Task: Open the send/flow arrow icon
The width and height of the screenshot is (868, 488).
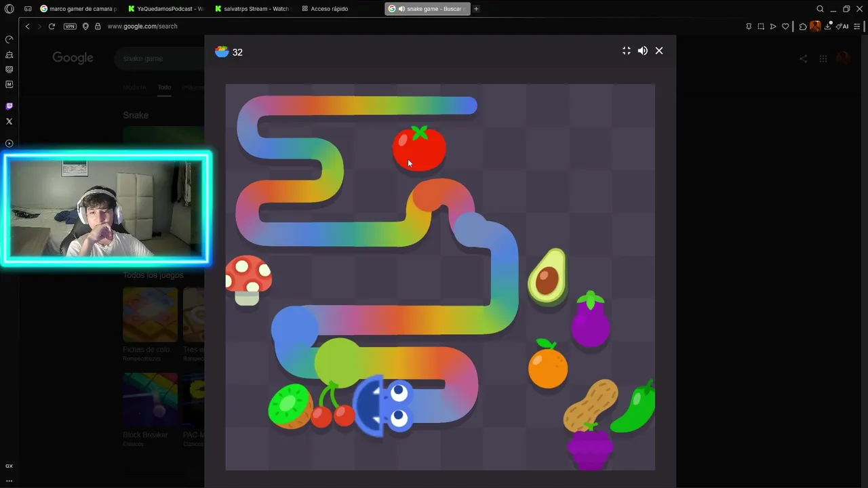Action: (773, 26)
